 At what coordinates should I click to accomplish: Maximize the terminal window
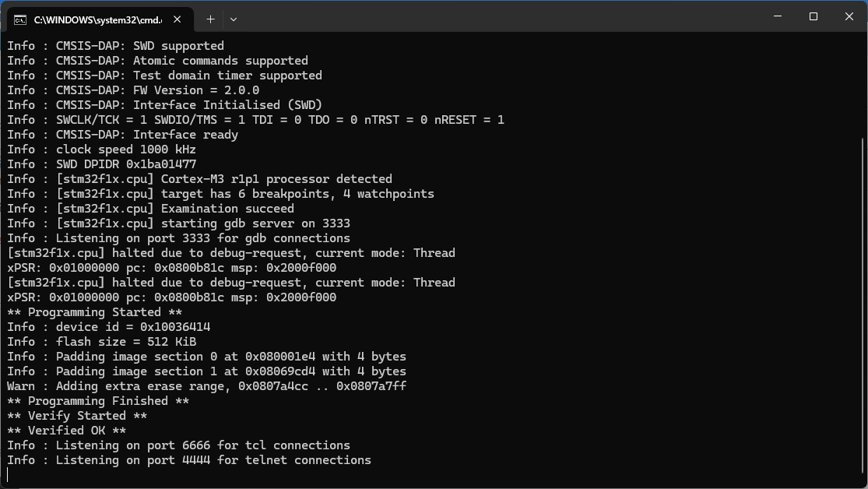[814, 16]
